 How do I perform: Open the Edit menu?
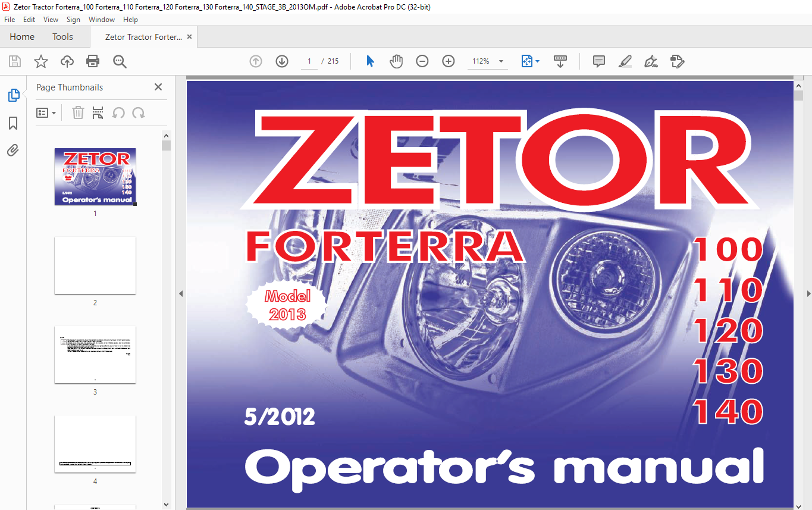tap(29, 20)
